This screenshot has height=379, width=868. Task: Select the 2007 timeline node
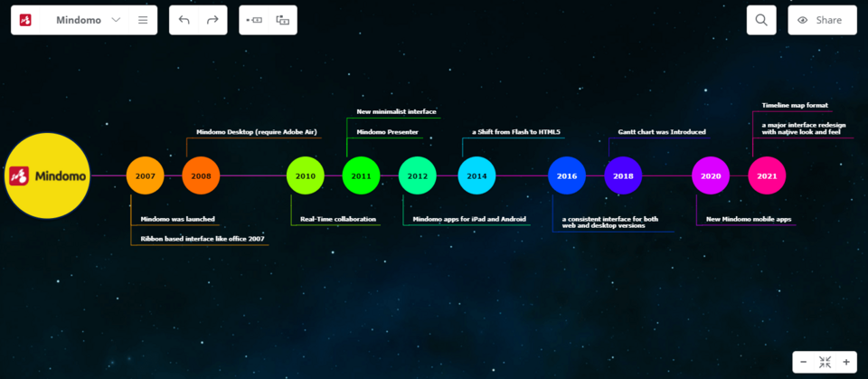tap(145, 175)
